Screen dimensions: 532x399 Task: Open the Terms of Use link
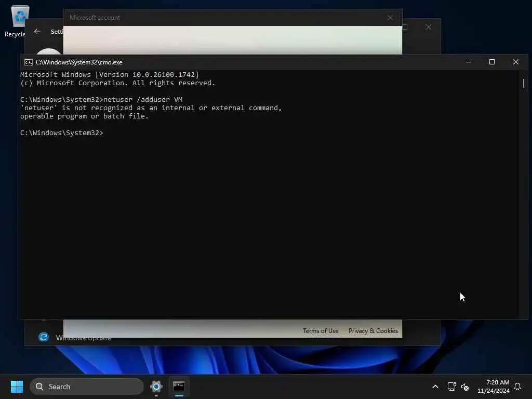pos(321,331)
